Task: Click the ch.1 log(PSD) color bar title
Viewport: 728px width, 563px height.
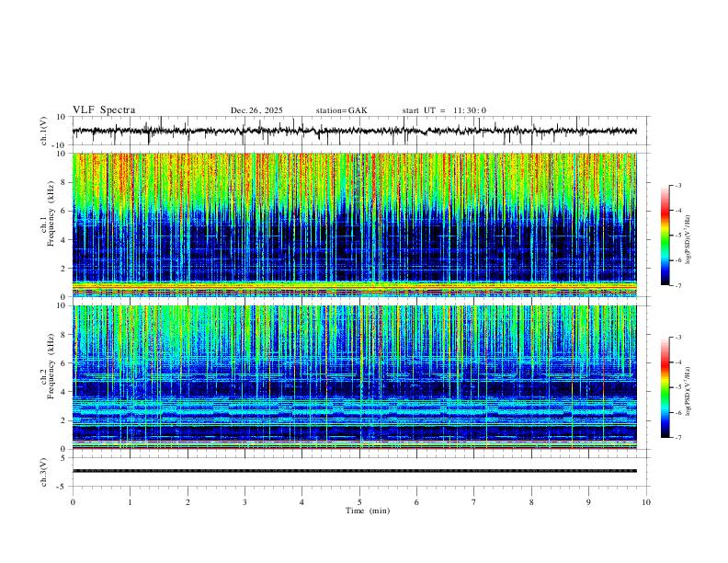Action: click(688, 240)
